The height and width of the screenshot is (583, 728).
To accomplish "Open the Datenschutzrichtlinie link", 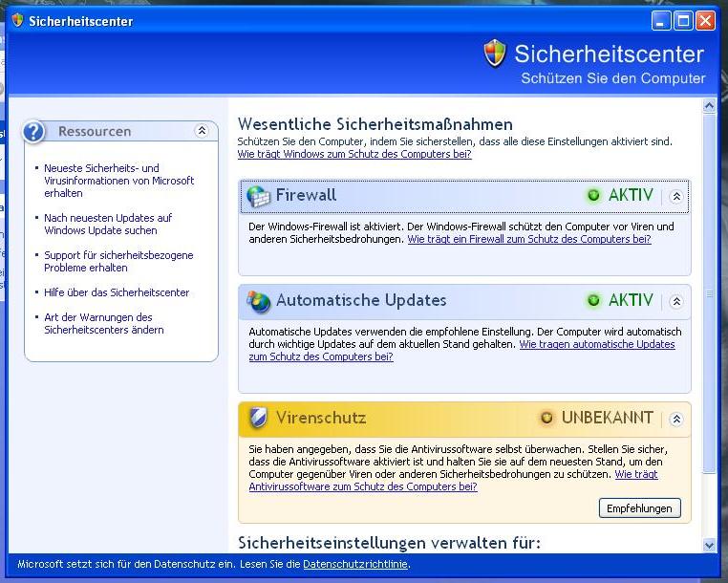I will [355, 564].
